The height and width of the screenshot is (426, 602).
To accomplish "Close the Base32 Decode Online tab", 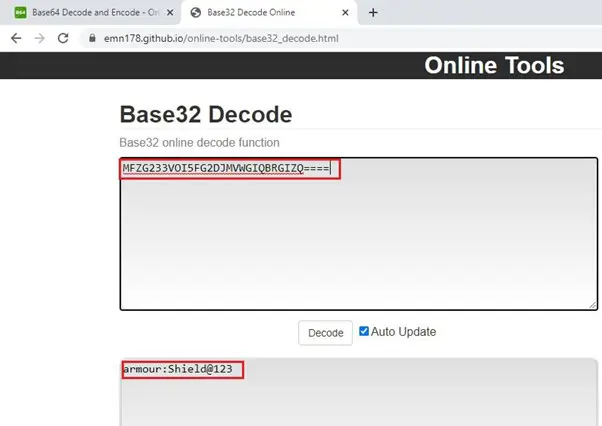I will point(343,13).
